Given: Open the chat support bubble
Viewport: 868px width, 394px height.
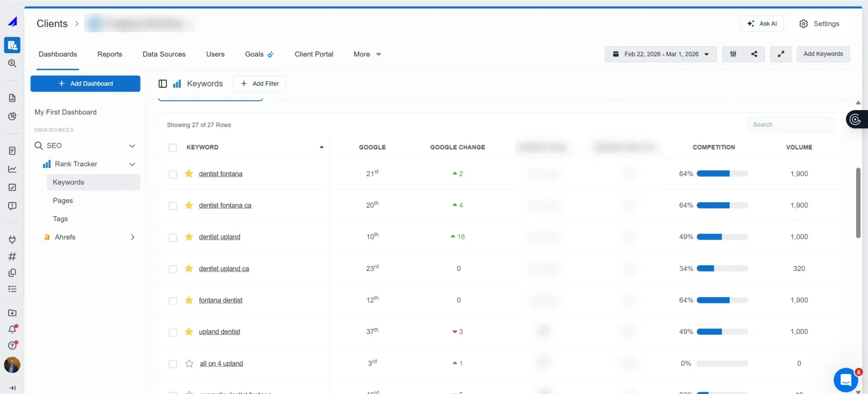Looking at the screenshot, I should (x=845, y=379).
